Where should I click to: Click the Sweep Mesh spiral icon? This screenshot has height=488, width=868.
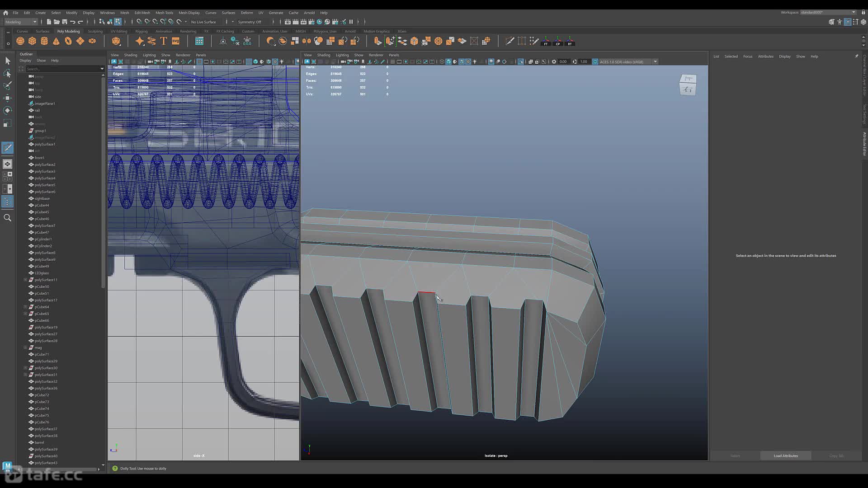tap(151, 41)
